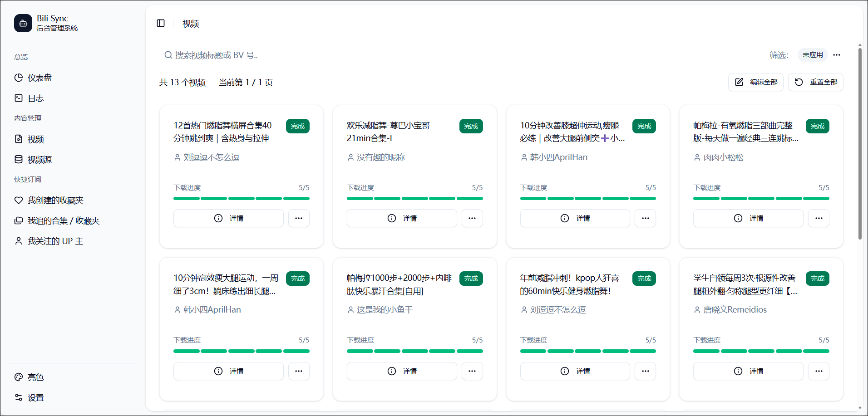The height and width of the screenshot is (416, 868).
Task: Go to 视频源 video sources
Action: point(39,159)
